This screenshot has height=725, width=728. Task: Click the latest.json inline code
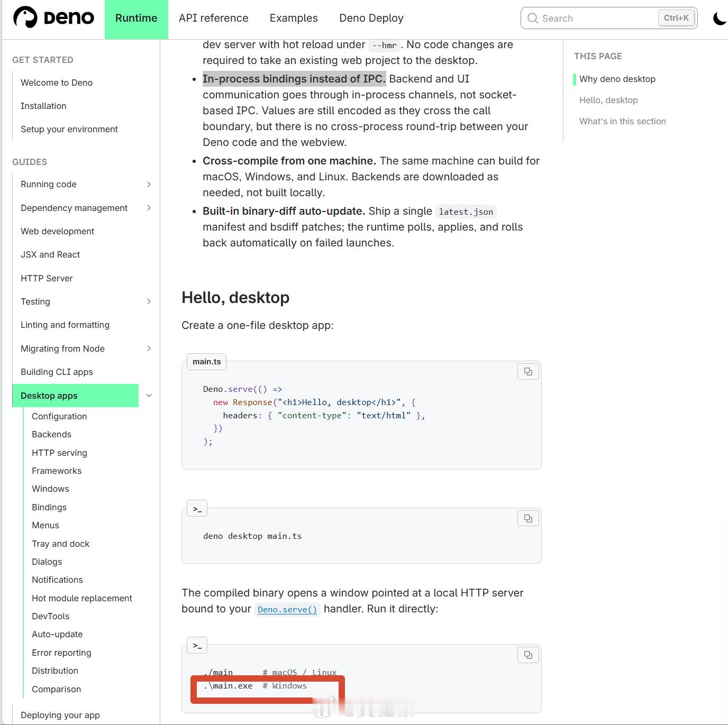(x=466, y=212)
